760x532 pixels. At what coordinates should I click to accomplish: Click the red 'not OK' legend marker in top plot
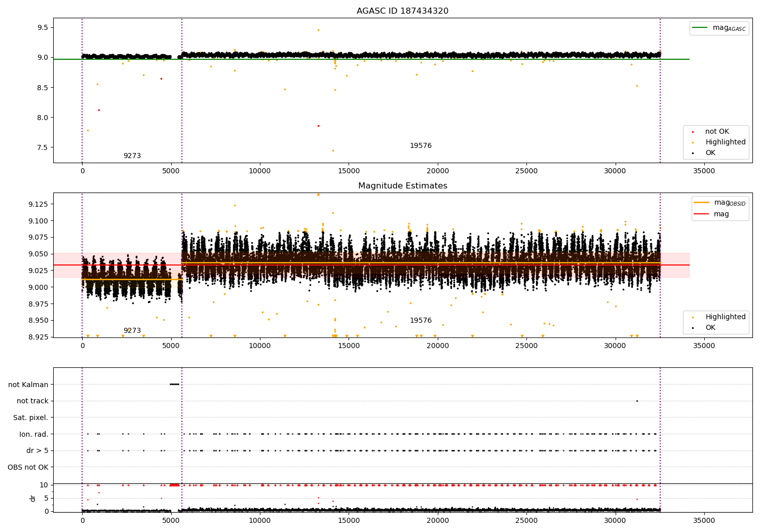click(693, 132)
